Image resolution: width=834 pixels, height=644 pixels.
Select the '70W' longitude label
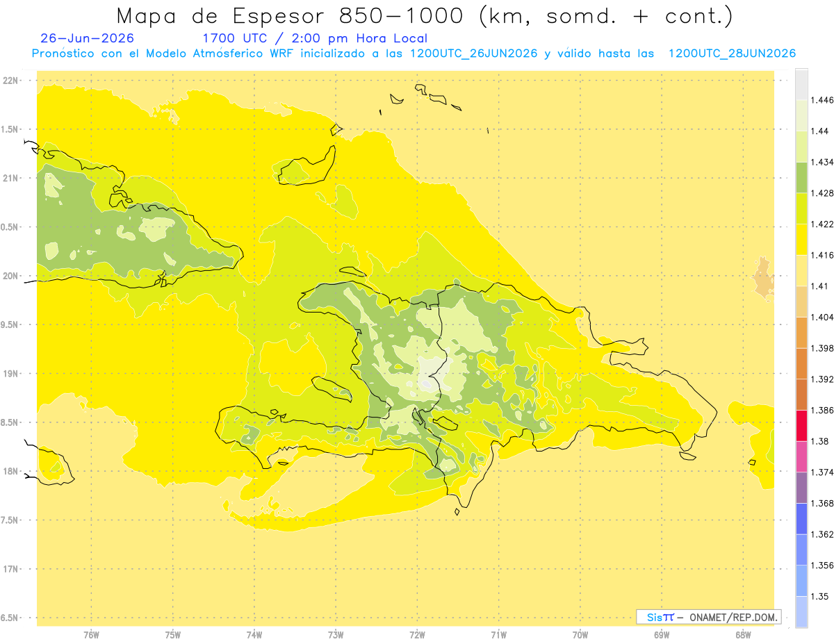(580, 635)
